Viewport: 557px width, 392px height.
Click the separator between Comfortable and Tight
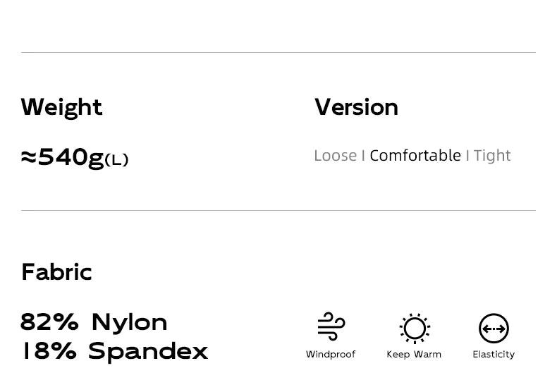coord(467,156)
